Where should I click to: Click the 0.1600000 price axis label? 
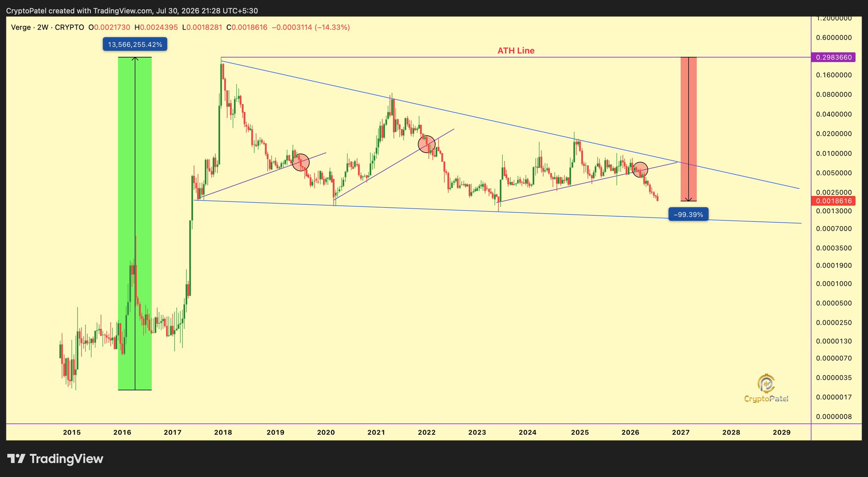point(834,75)
